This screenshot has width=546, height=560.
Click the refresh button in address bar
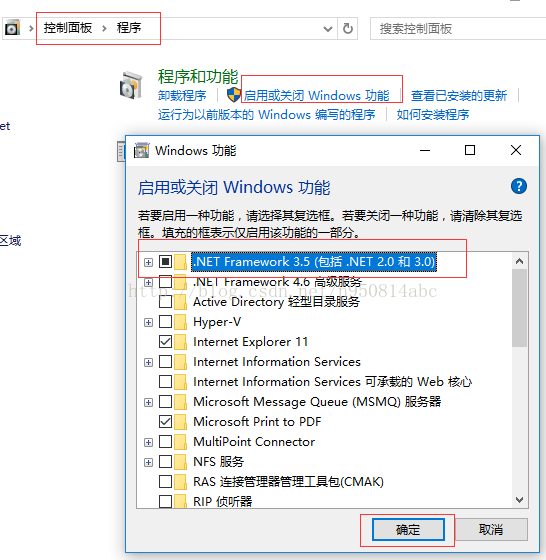(348, 29)
